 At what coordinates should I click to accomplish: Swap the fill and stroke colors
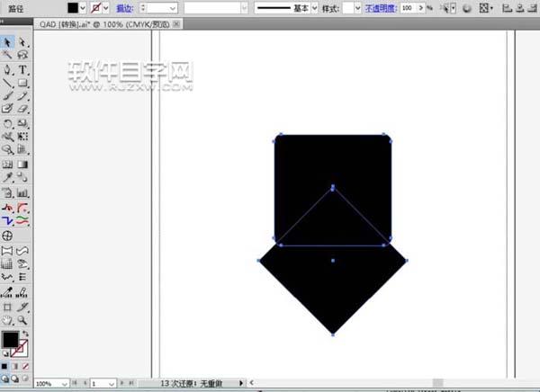point(24,332)
